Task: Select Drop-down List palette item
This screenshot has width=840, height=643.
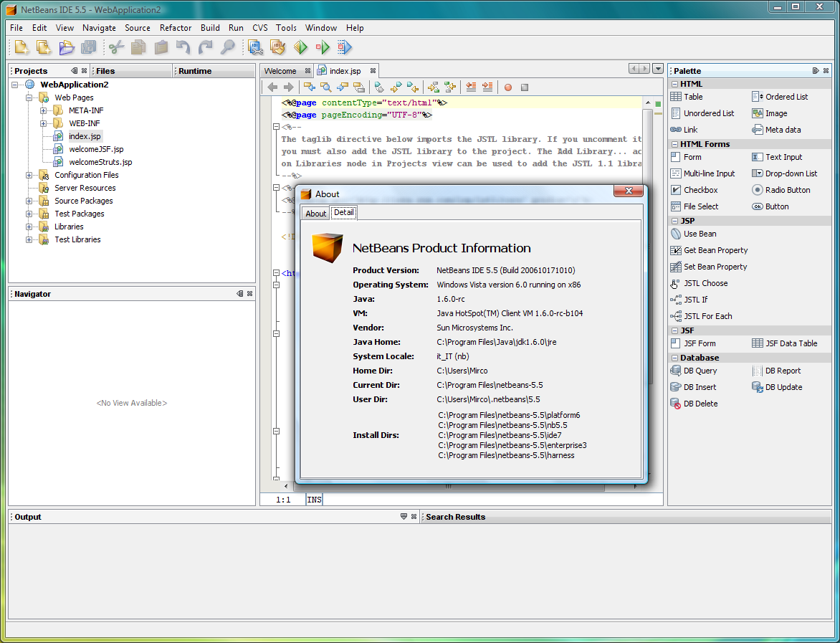Action: pos(785,173)
